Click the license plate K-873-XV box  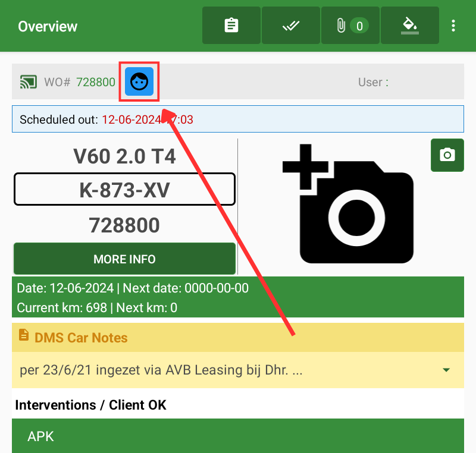[124, 190]
